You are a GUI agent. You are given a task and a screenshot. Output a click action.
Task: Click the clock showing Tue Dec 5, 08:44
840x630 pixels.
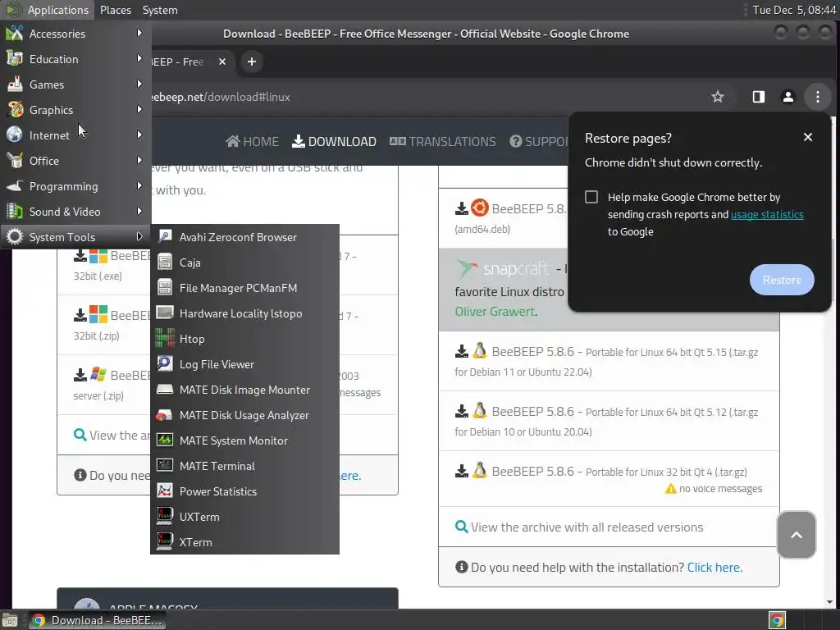click(x=794, y=10)
